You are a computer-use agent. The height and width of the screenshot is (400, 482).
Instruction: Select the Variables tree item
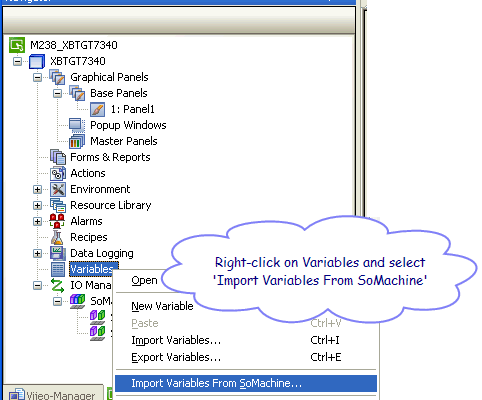(x=93, y=269)
